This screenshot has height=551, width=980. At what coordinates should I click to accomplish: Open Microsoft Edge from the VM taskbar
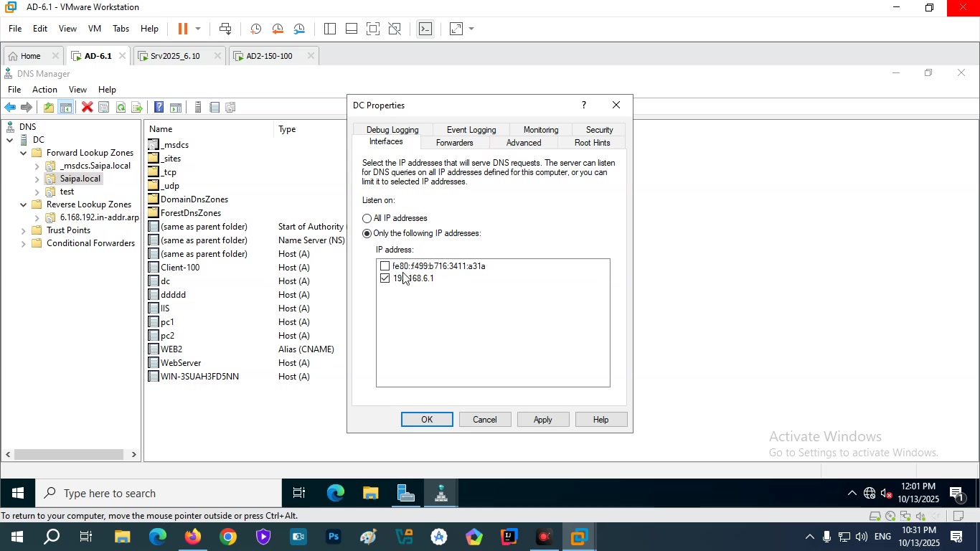click(336, 494)
